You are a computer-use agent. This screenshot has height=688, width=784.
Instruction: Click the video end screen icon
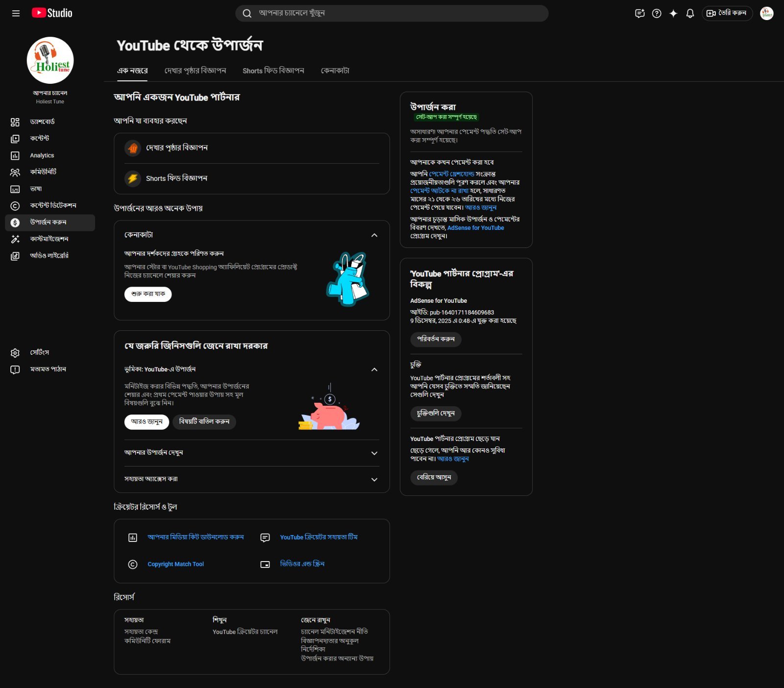(265, 565)
